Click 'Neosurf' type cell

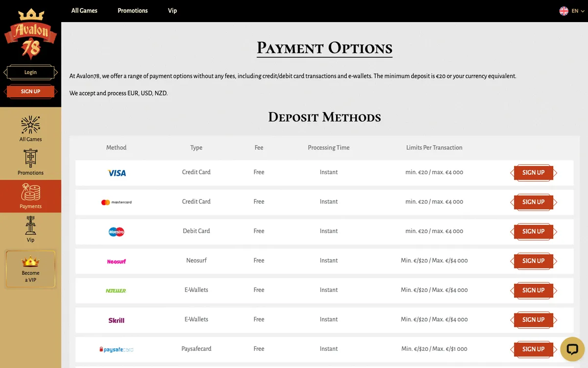click(x=196, y=261)
